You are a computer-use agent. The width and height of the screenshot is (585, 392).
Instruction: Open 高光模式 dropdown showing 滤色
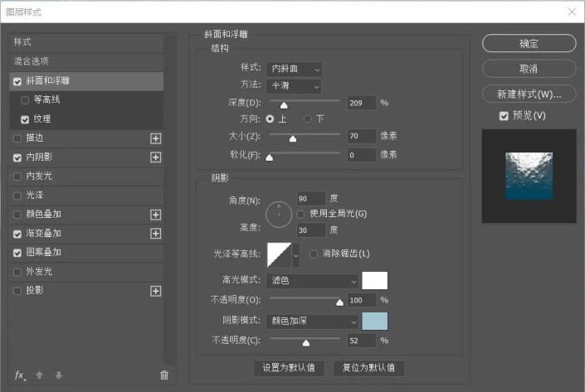click(313, 281)
